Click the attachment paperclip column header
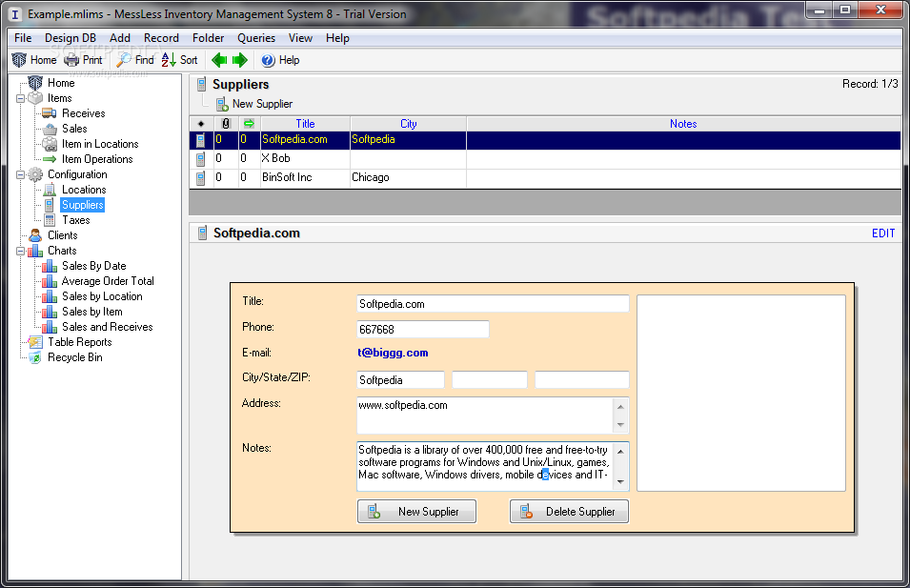Viewport: 910px width, 588px height. (227, 124)
